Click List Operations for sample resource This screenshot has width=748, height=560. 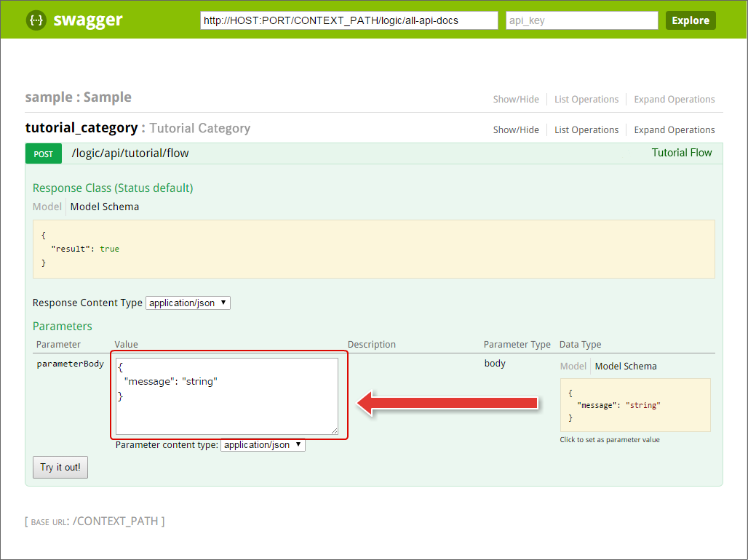(x=586, y=99)
